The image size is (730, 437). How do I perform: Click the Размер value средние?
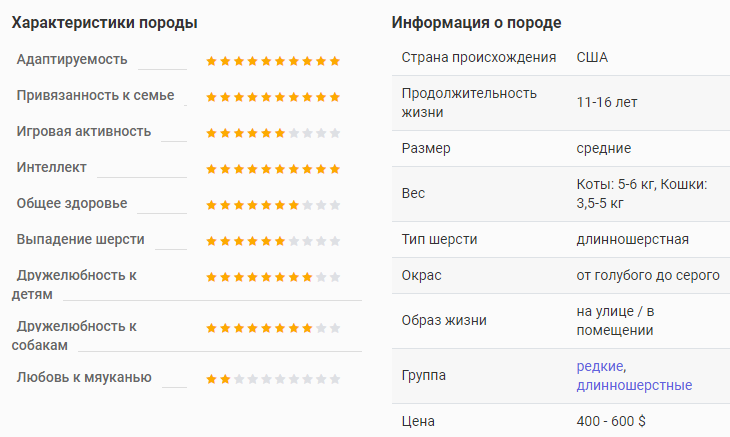[x=604, y=148]
